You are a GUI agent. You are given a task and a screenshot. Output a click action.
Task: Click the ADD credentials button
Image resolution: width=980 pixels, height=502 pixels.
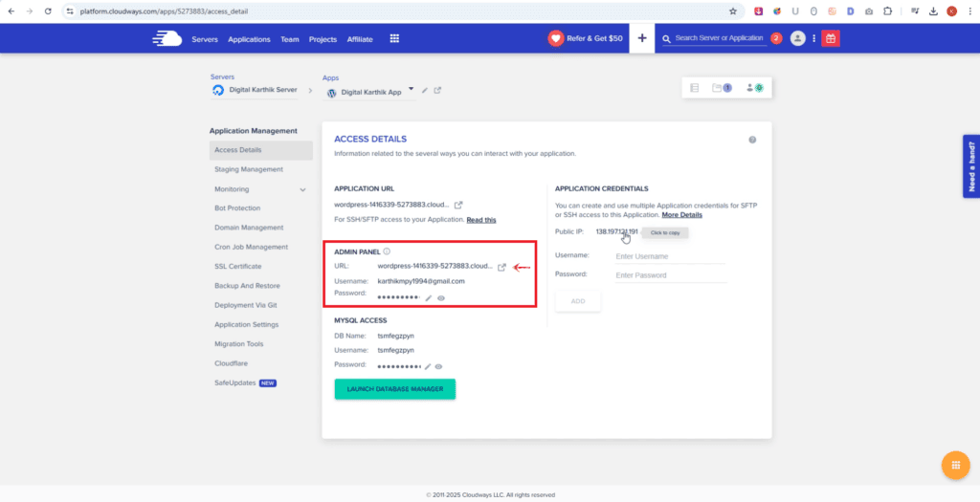pos(578,301)
